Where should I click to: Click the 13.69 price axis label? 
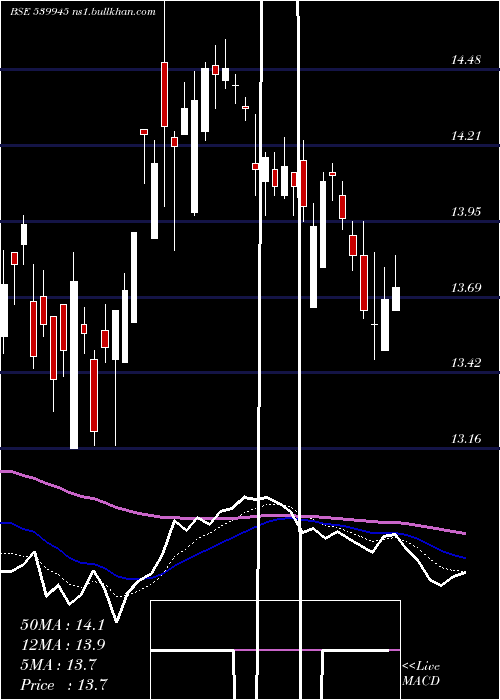(x=466, y=287)
